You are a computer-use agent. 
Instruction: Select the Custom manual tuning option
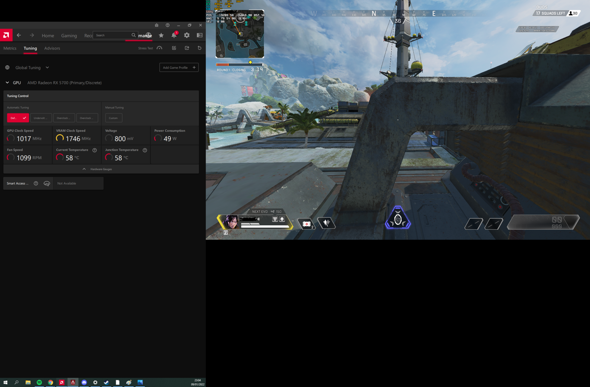[x=113, y=118]
